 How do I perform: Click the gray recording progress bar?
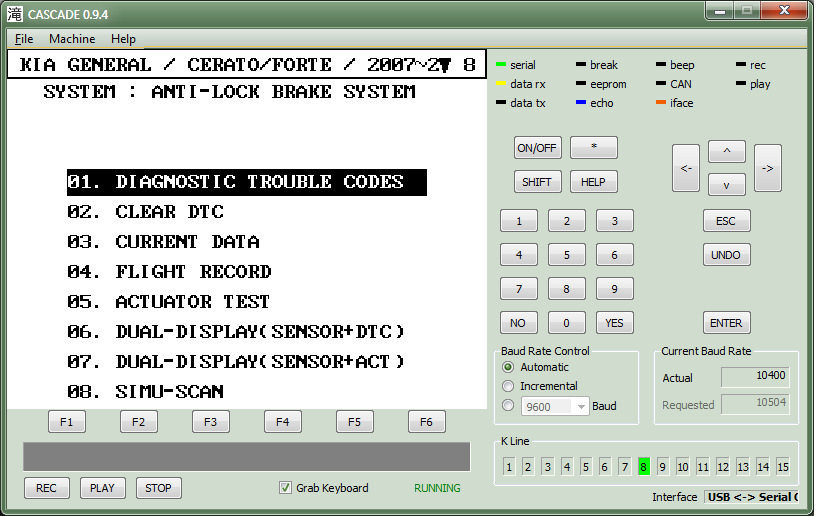click(x=247, y=456)
